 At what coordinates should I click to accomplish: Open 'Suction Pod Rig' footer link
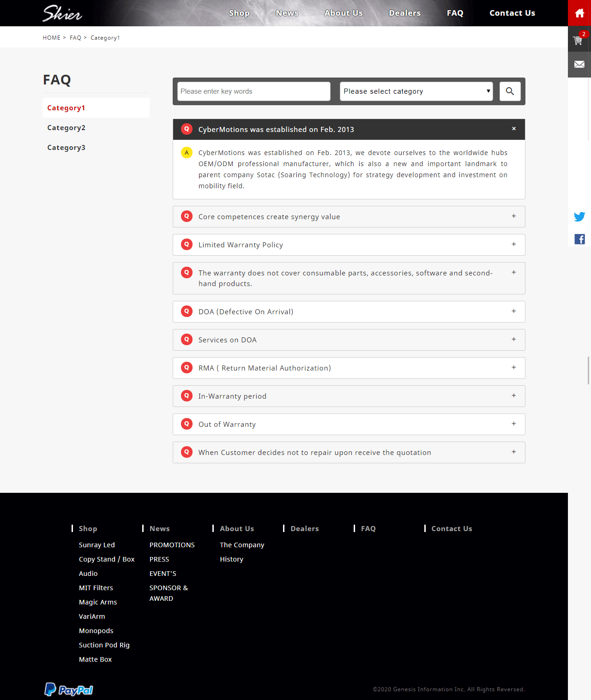click(104, 645)
